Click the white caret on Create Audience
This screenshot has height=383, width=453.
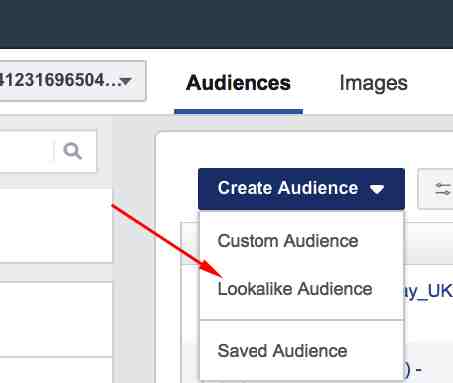pyautogui.click(x=377, y=189)
